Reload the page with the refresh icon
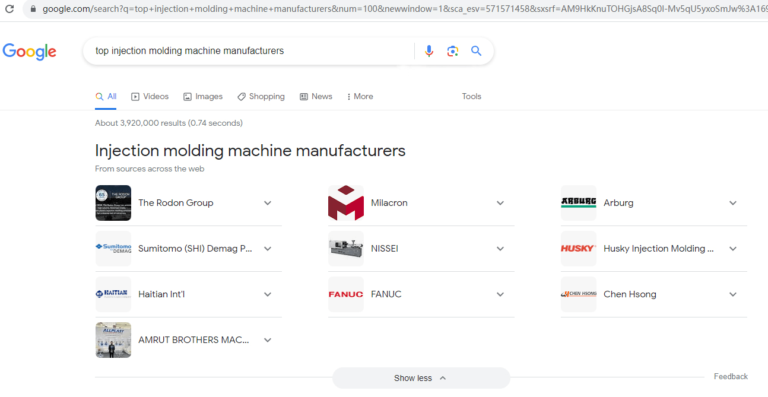Viewport: 768px width, 397px height. (9, 9)
